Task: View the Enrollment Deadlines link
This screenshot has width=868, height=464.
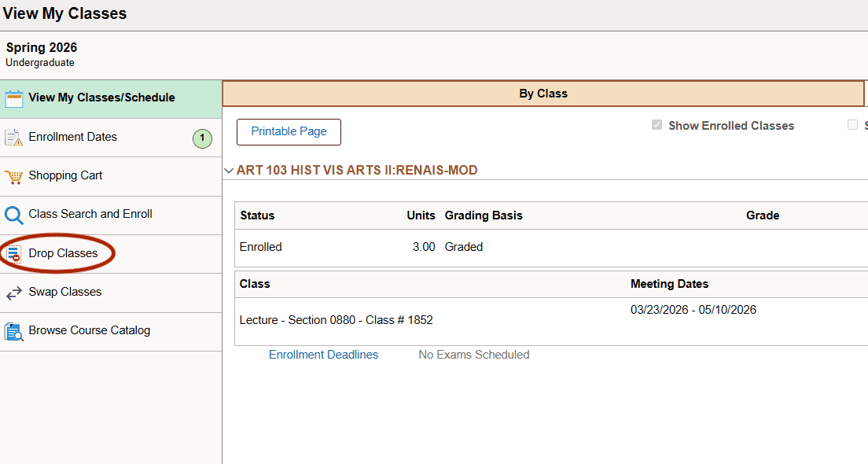Action: (323, 354)
